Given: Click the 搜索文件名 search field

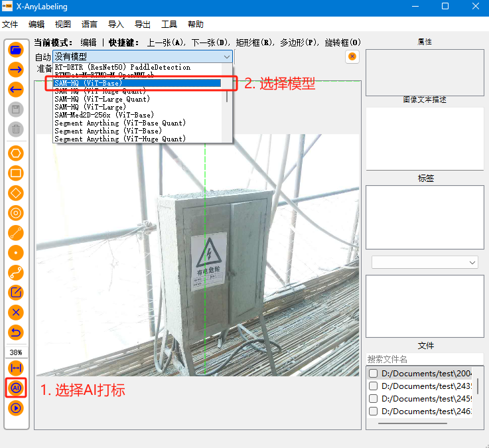Looking at the screenshot, I should [425, 359].
